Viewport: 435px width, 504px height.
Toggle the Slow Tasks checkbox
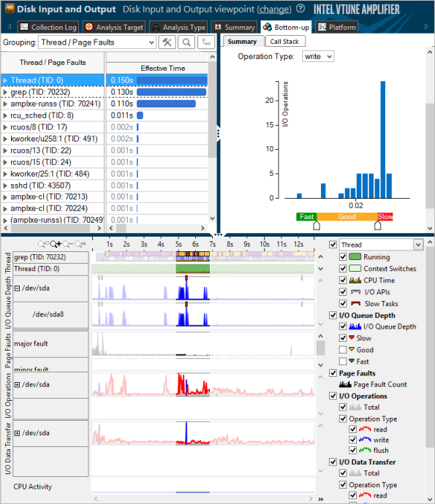[343, 303]
